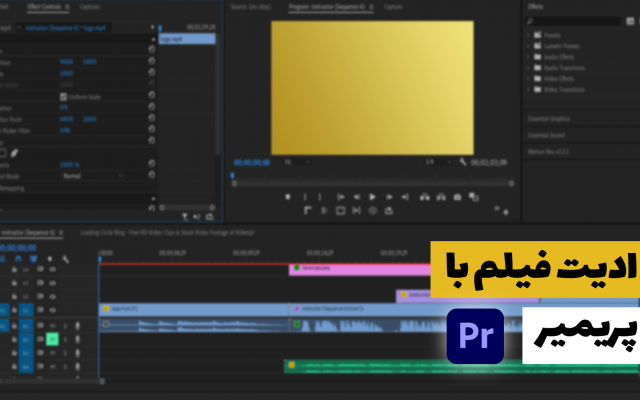This screenshot has height=400, width=640.
Task: Disable the highlighted green mute button
Action: (52, 339)
